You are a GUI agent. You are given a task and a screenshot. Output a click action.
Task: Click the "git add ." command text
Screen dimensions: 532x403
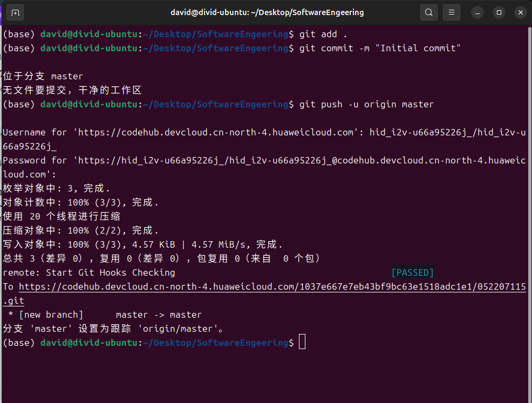(323, 34)
